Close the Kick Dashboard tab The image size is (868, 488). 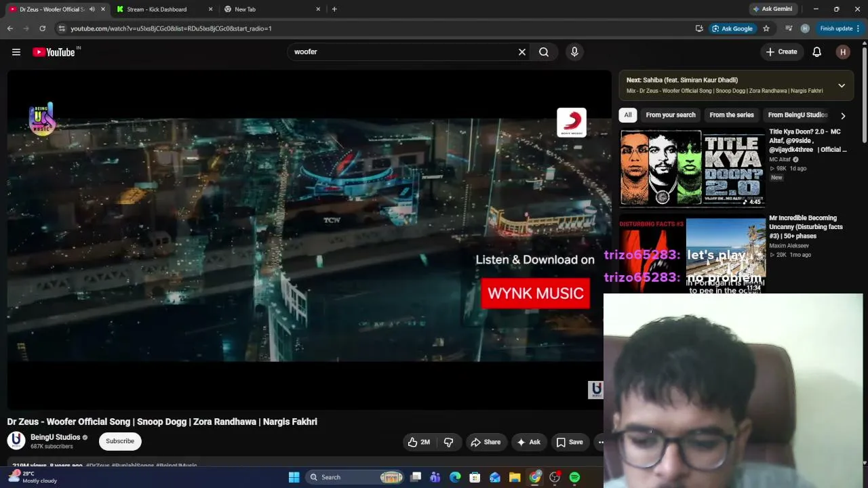tap(210, 9)
